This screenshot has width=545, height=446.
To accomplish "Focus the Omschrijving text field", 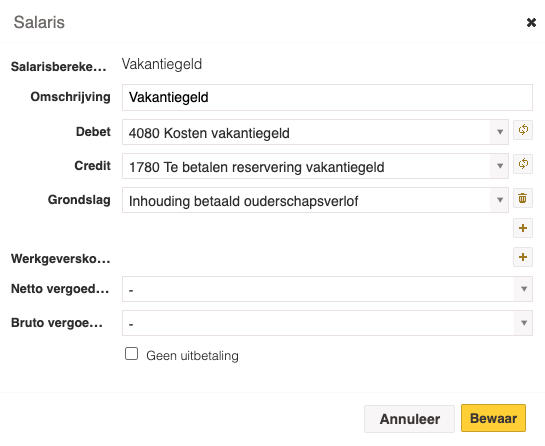I will pos(327,97).
